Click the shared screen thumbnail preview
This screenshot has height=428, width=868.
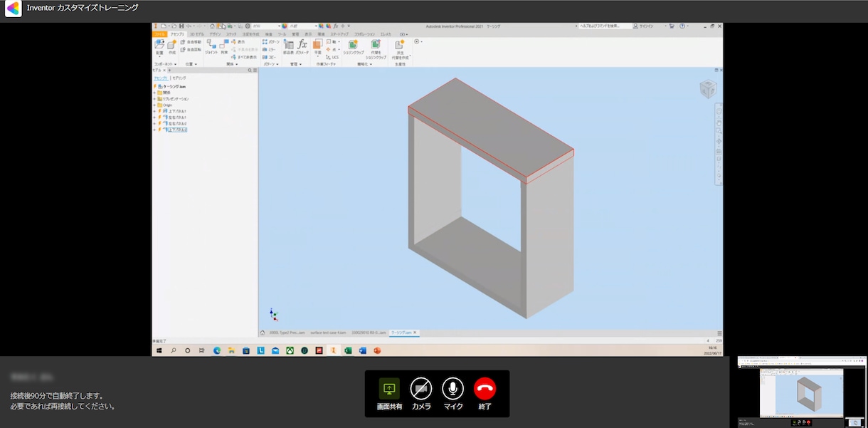click(x=800, y=391)
